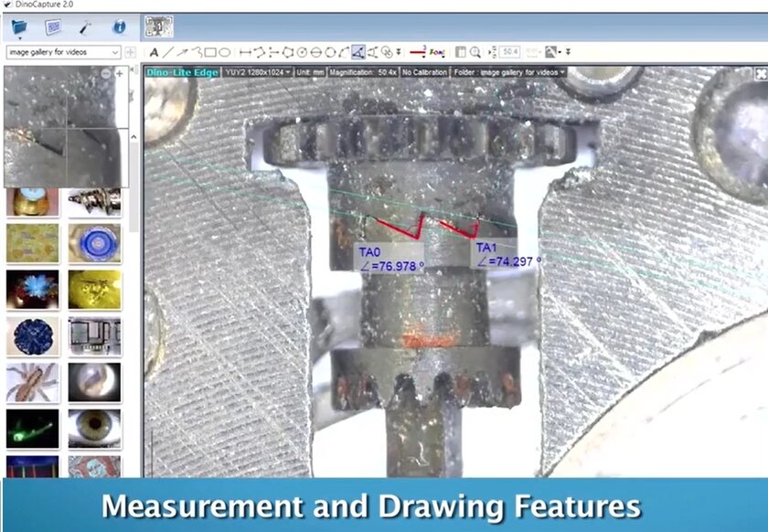Click the zoom-in plus on preview thumbnail
Image resolution: width=768 pixels, height=532 pixels.
pos(119,73)
